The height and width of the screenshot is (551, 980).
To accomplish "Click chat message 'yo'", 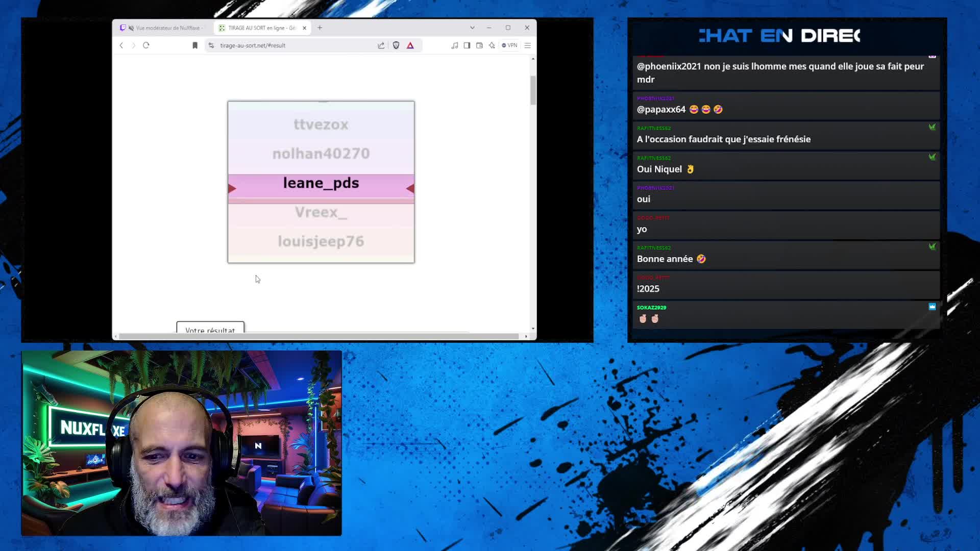I will [x=642, y=229].
